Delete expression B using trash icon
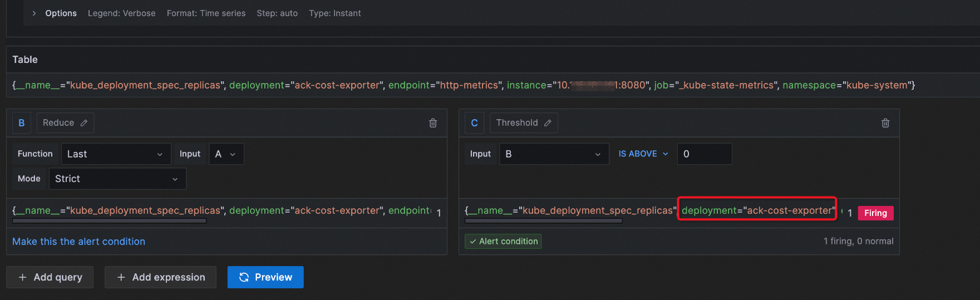This screenshot has height=300, width=980. (433, 123)
